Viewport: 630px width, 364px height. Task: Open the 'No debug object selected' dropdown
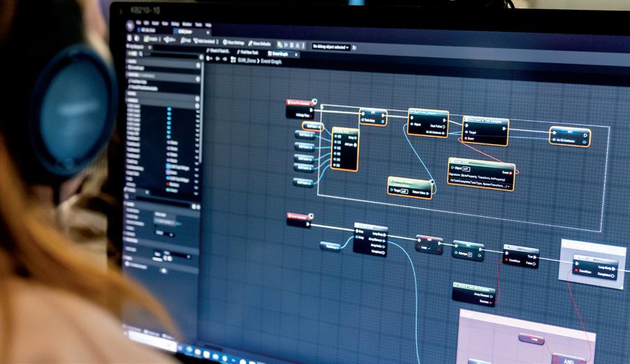(331, 47)
